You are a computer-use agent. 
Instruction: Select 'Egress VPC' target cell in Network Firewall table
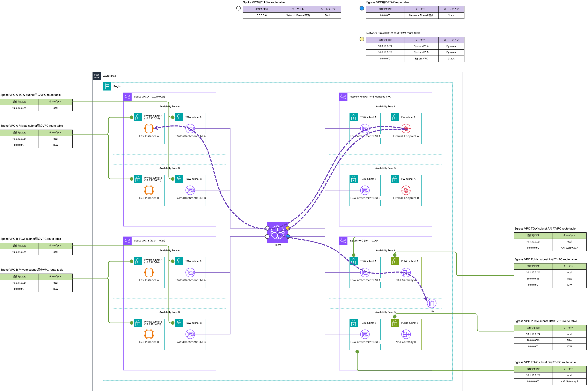click(421, 59)
